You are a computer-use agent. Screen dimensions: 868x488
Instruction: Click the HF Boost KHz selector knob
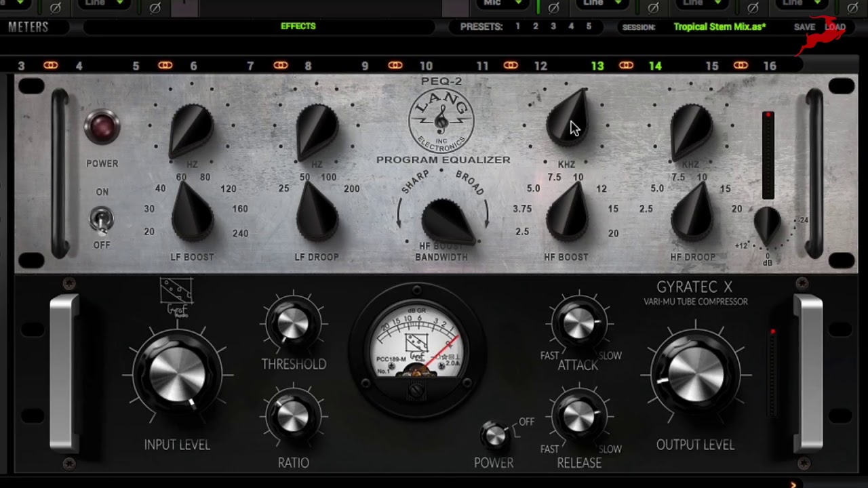[567, 211]
